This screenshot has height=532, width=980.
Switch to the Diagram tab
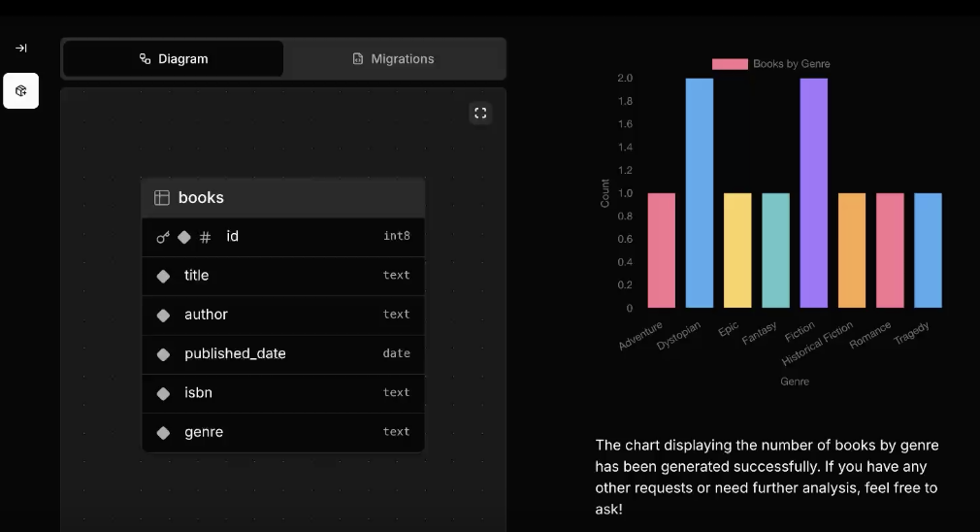click(174, 59)
